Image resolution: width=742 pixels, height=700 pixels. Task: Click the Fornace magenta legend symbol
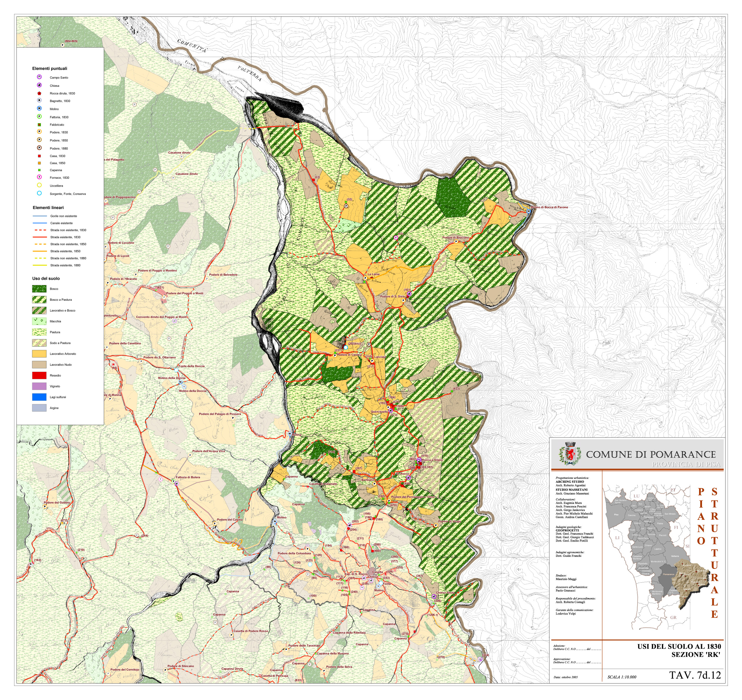pyautogui.click(x=39, y=177)
